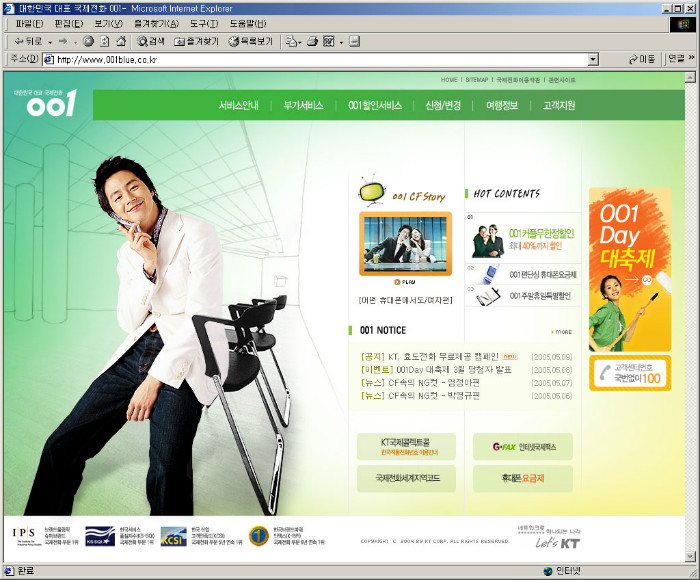Click the 001 site logo
This screenshot has height=580, width=700.
coord(47,103)
